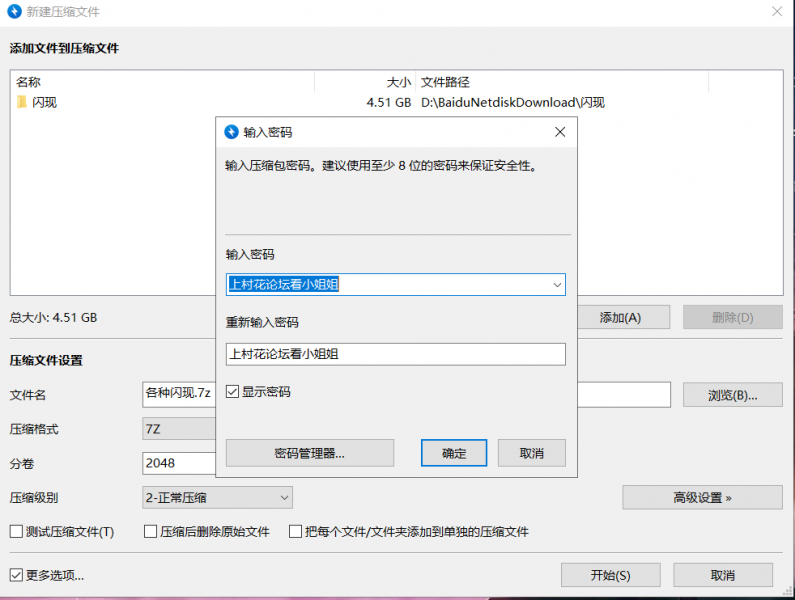Uncheck the 显示密码 checkbox
The height and width of the screenshot is (600, 795).
pyautogui.click(x=233, y=392)
